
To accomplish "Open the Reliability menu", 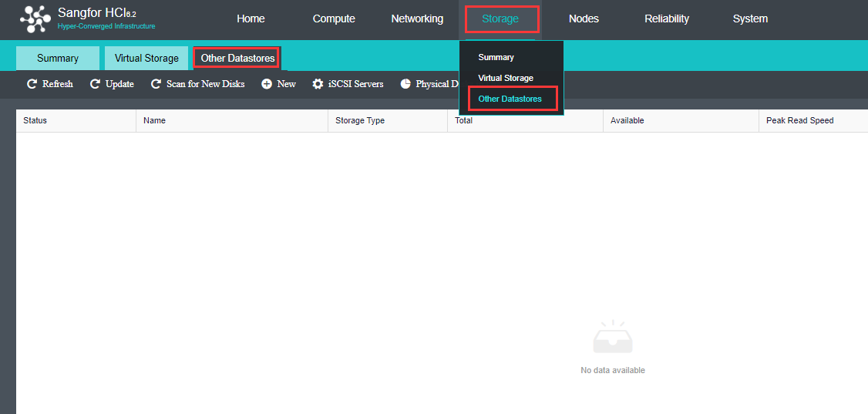I will pyautogui.click(x=667, y=19).
